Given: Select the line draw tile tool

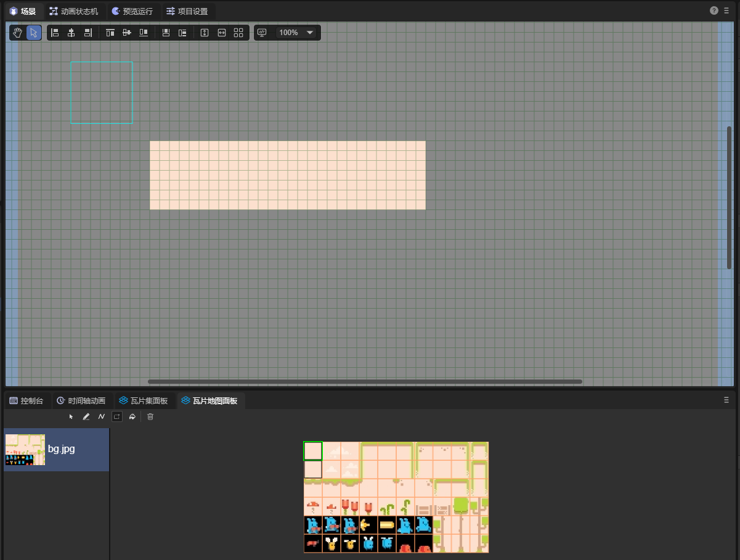Looking at the screenshot, I should [102, 417].
